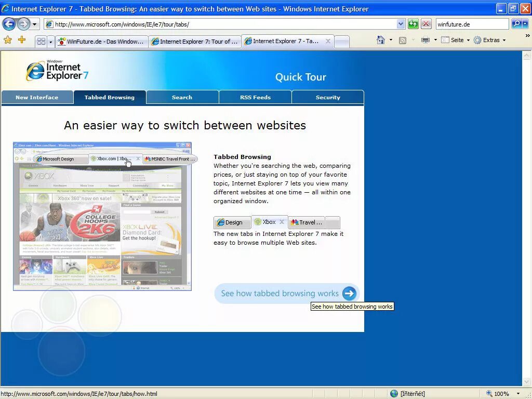Open the Favorites Center star icon

pyautogui.click(x=8, y=40)
